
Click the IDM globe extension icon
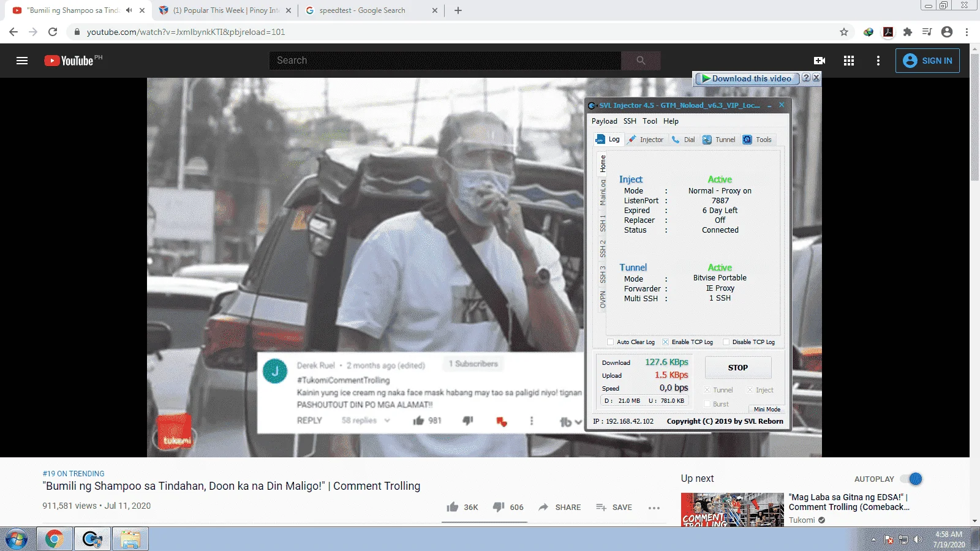pos(869,32)
